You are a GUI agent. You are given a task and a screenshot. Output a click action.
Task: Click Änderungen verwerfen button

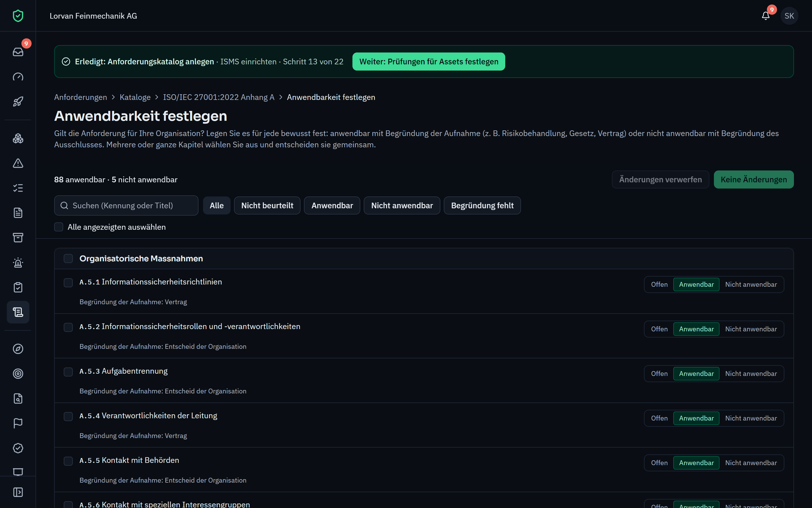pyautogui.click(x=660, y=179)
